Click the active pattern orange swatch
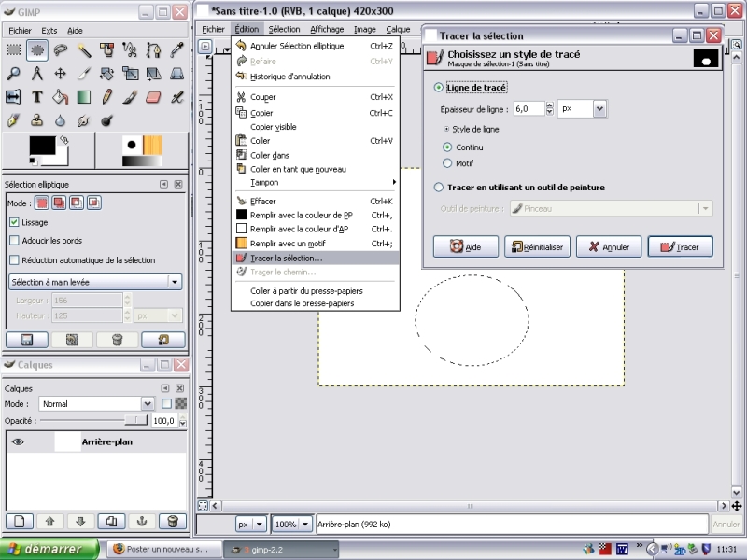Viewport: 747px width, 560px height. (152, 145)
